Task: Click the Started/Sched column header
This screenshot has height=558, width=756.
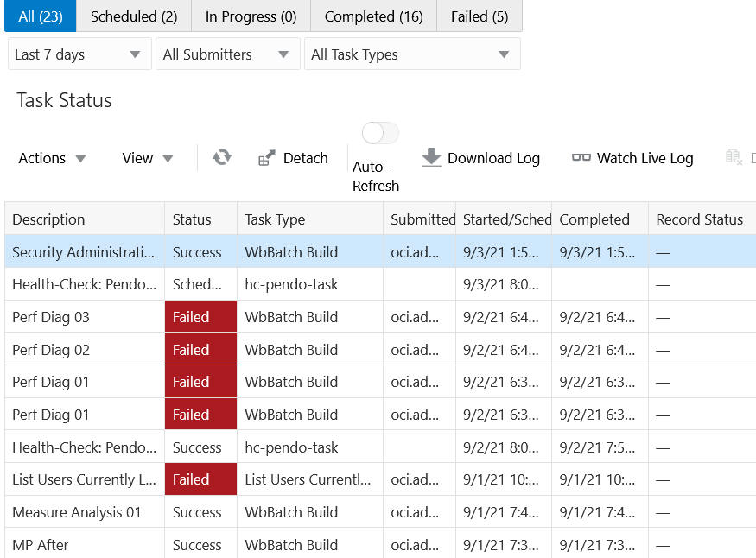Action: [504, 219]
